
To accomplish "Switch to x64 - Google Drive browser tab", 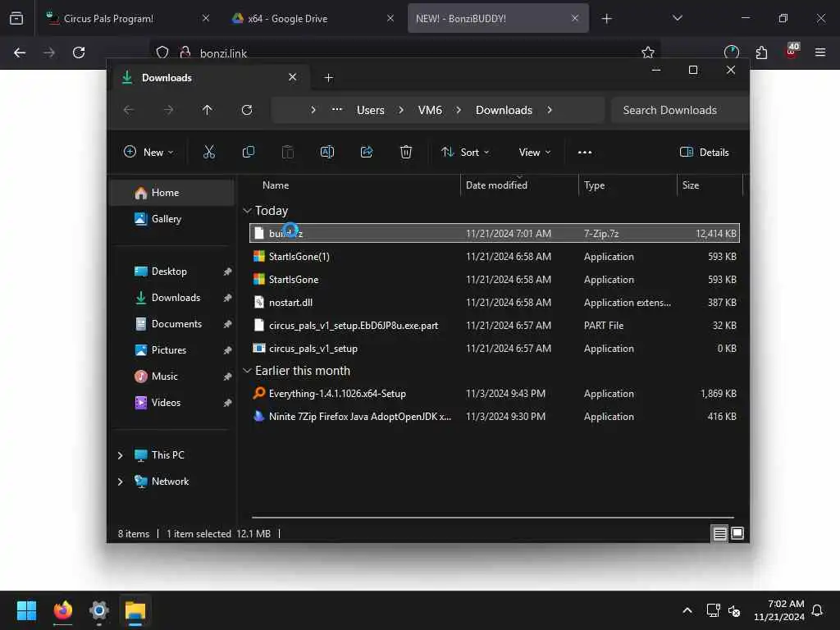I will [x=313, y=18].
